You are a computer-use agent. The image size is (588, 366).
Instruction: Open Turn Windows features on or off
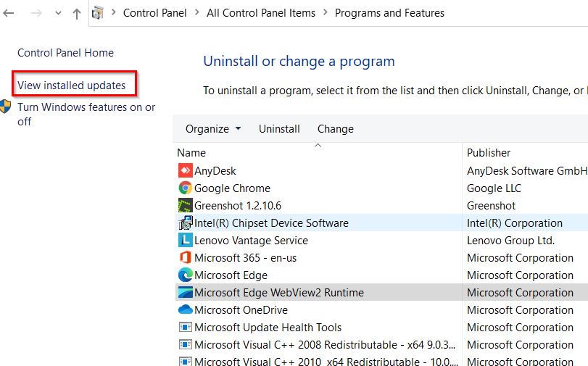click(86, 114)
